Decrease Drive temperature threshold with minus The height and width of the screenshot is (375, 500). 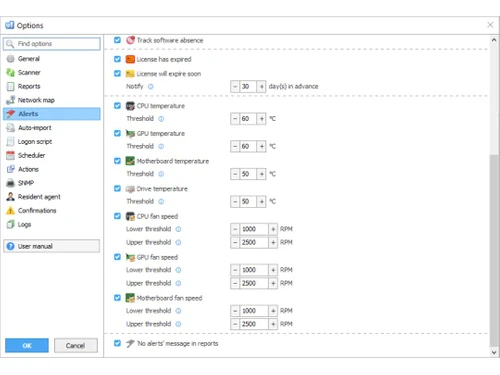tap(235, 201)
